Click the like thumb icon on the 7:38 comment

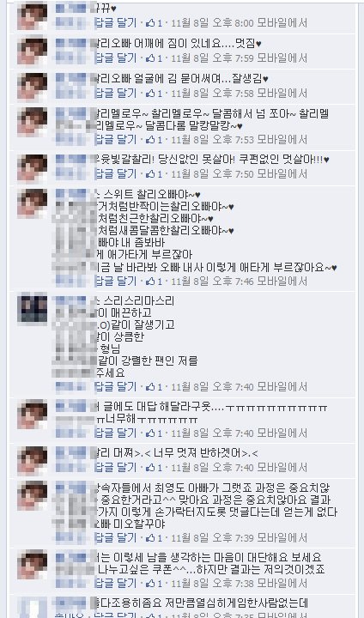tap(150, 584)
